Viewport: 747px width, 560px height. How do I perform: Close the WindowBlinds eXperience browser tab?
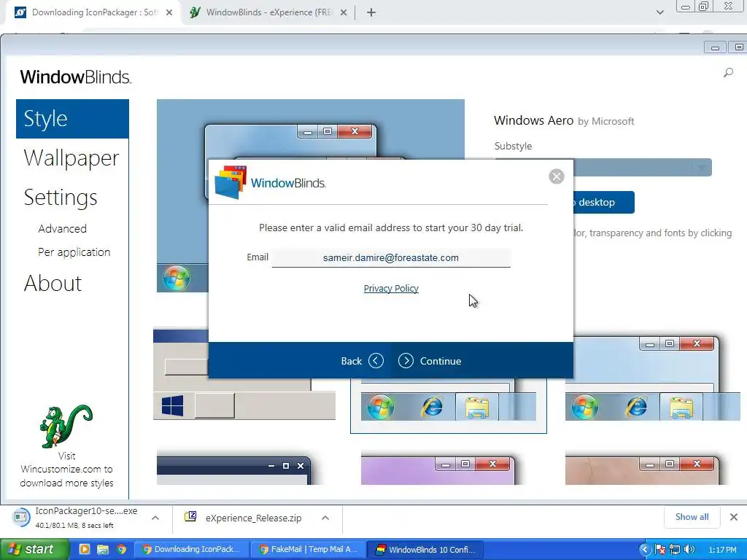click(344, 12)
